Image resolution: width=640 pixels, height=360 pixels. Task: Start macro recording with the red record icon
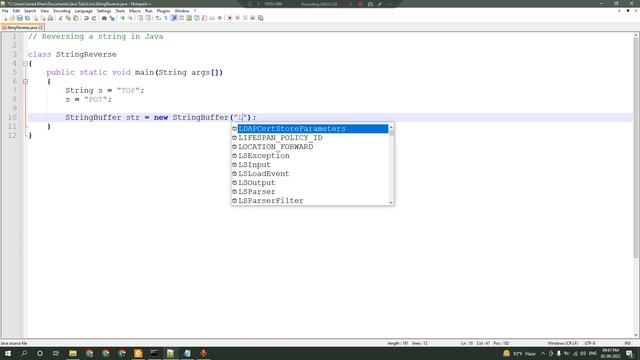(x=230, y=18)
